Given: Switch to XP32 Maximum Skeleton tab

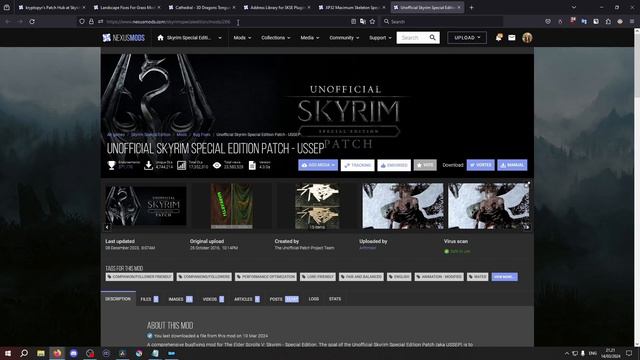Looking at the screenshot, I should tap(352, 7).
